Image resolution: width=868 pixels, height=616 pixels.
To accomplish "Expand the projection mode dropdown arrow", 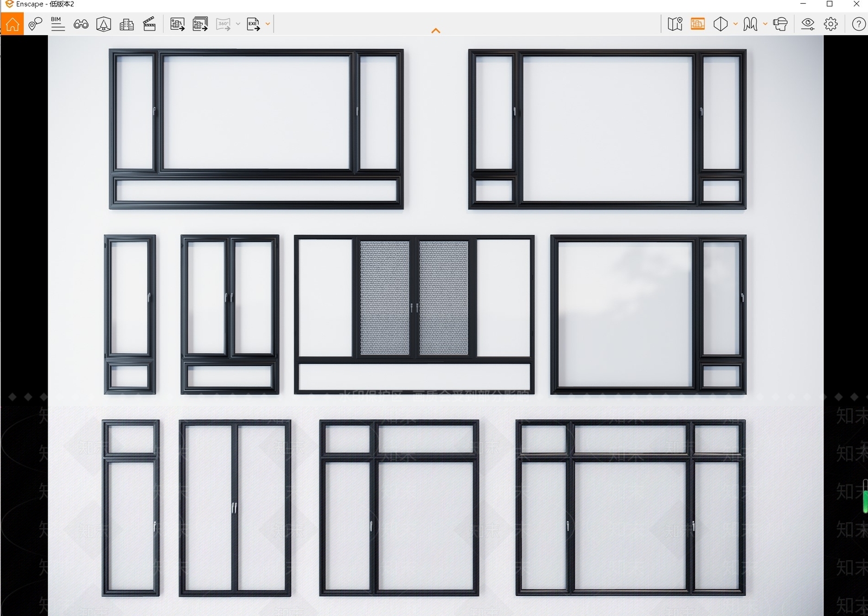I will click(735, 24).
